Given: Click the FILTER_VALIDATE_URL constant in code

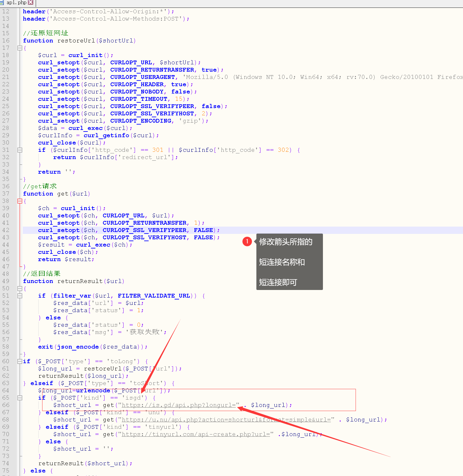Looking at the screenshot, I should click(x=154, y=296).
